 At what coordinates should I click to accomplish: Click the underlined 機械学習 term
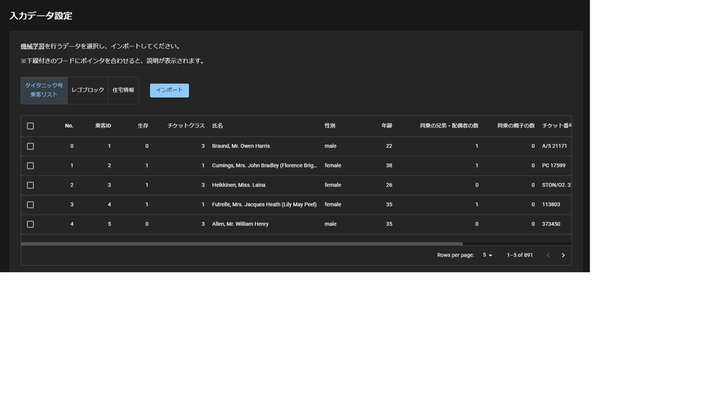tap(32, 46)
